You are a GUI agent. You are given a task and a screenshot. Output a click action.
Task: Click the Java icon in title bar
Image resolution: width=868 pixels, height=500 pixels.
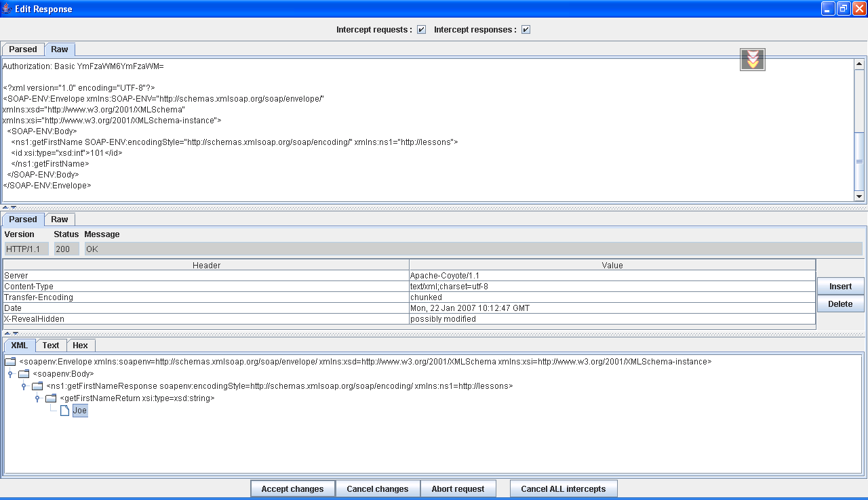(7, 9)
